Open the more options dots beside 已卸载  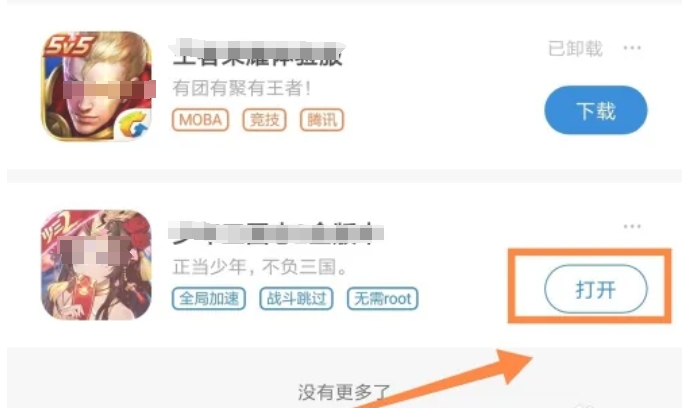click(632, 48)
